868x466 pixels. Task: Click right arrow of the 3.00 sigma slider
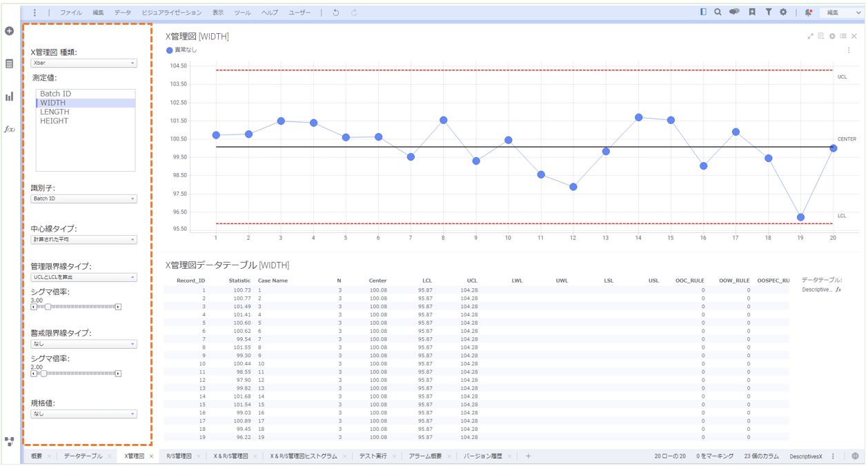click(x=118, y=307)
